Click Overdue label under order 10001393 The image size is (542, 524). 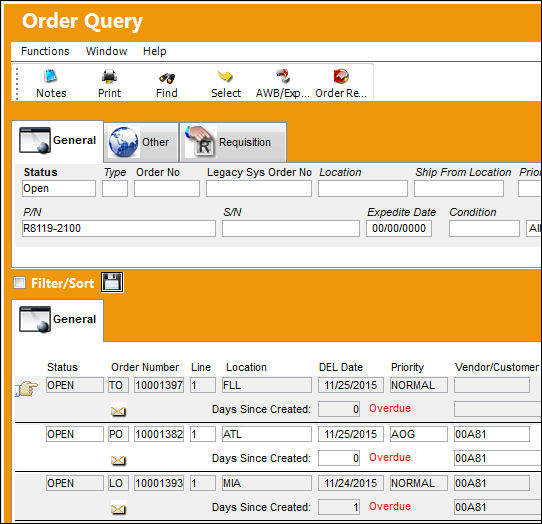tap(390, 506)
